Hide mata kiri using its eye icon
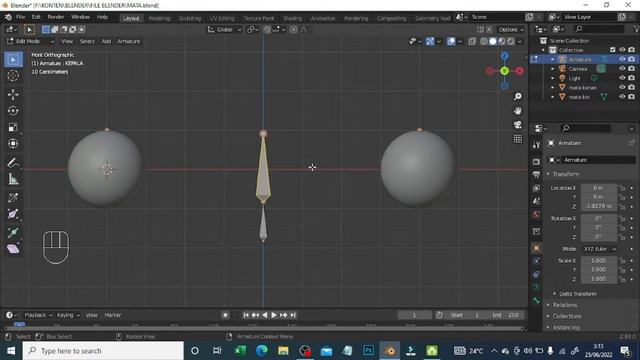This screenshot has height=360, width=640. click(x=622, y=97)
